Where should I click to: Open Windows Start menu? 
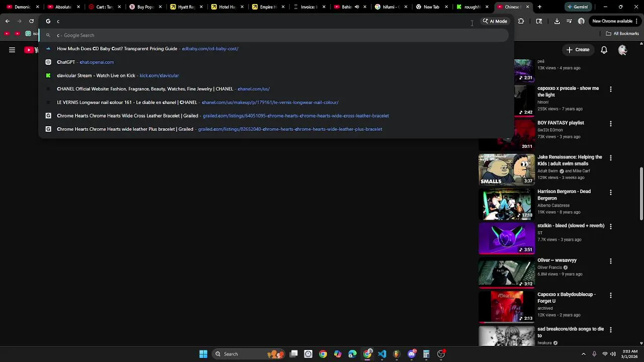click(203, 354)
